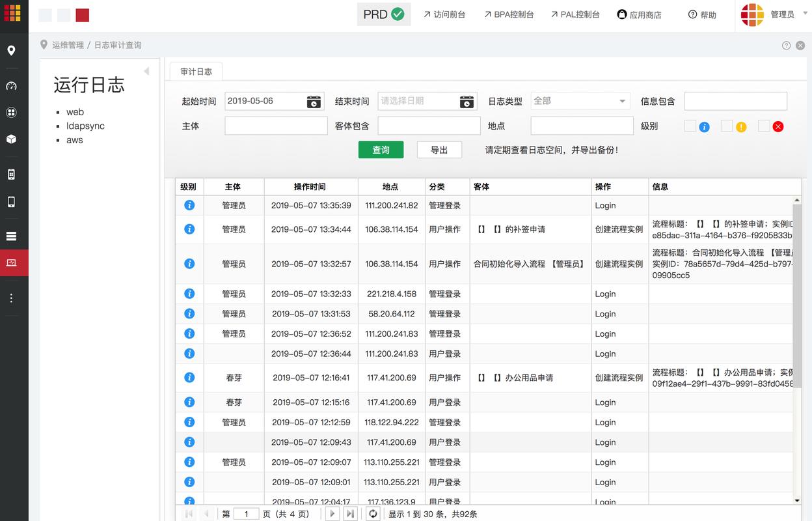Open the mobile apps grid sidebar icon
812x521 pixels.
click(x=11, y=175)
